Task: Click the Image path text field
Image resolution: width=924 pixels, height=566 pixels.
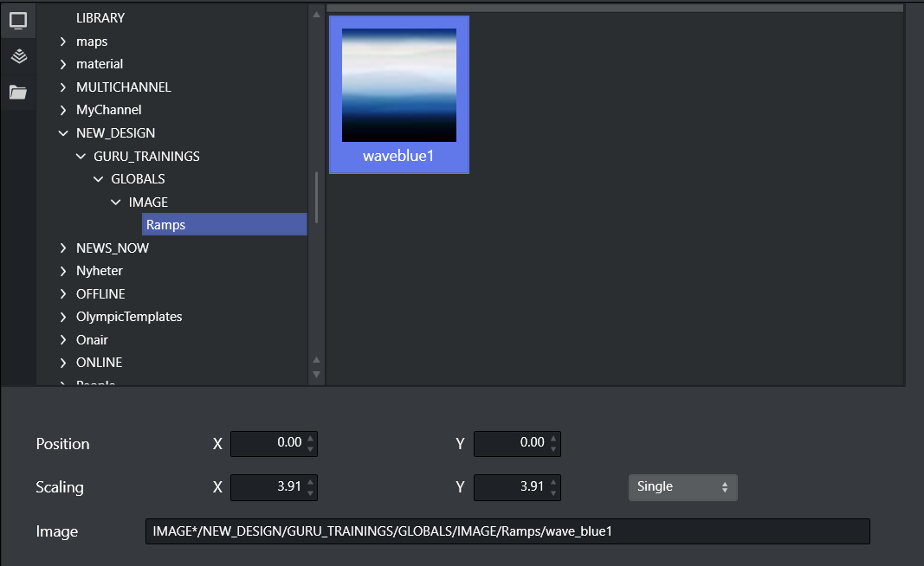Action: 507,531
